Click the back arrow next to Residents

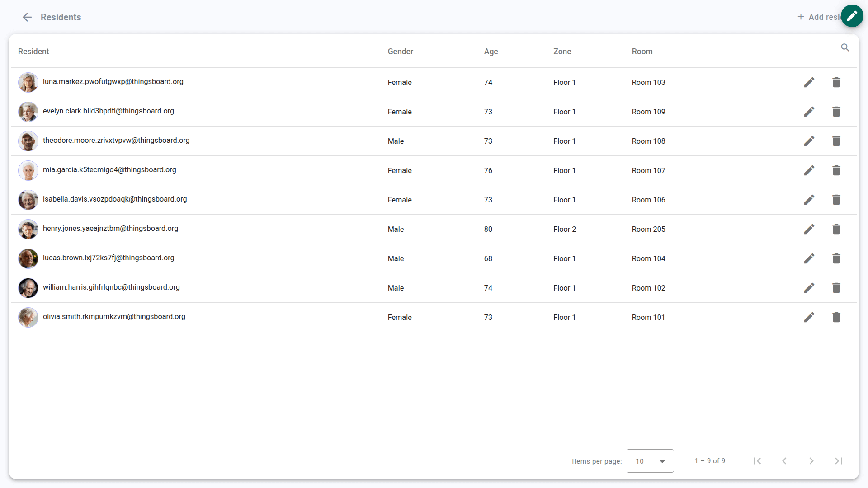tap(27, 17)
